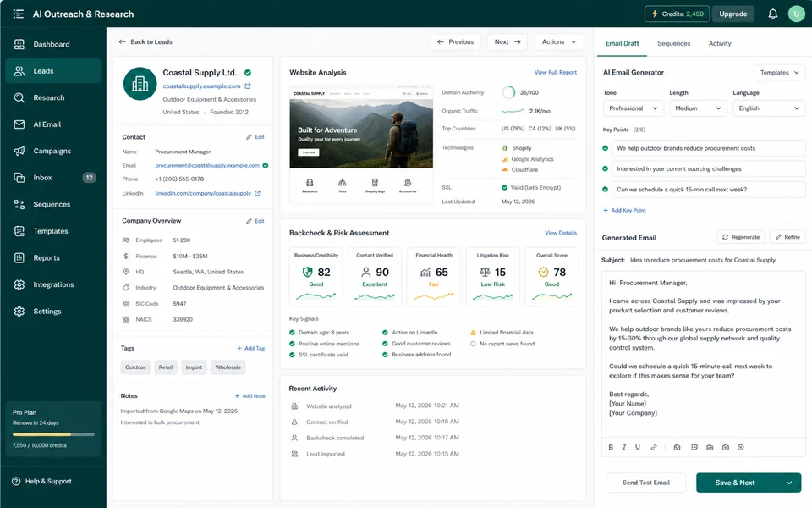Screen dimensions: 812x508
Task: Click the Pro Plan credits progress bar
Action: coord(53,434)
